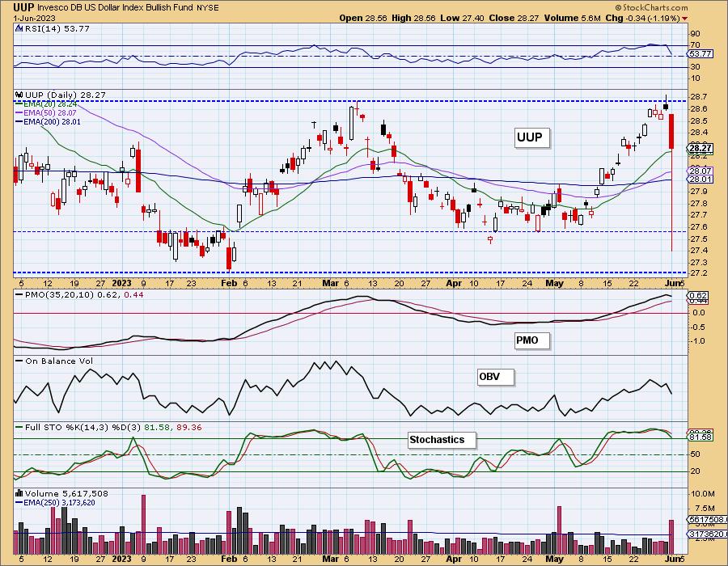The width and height of the screenshot is (728, 566).
Task: Click the 28.07 EMA tag on price axis
Action: tap(700, 171)
